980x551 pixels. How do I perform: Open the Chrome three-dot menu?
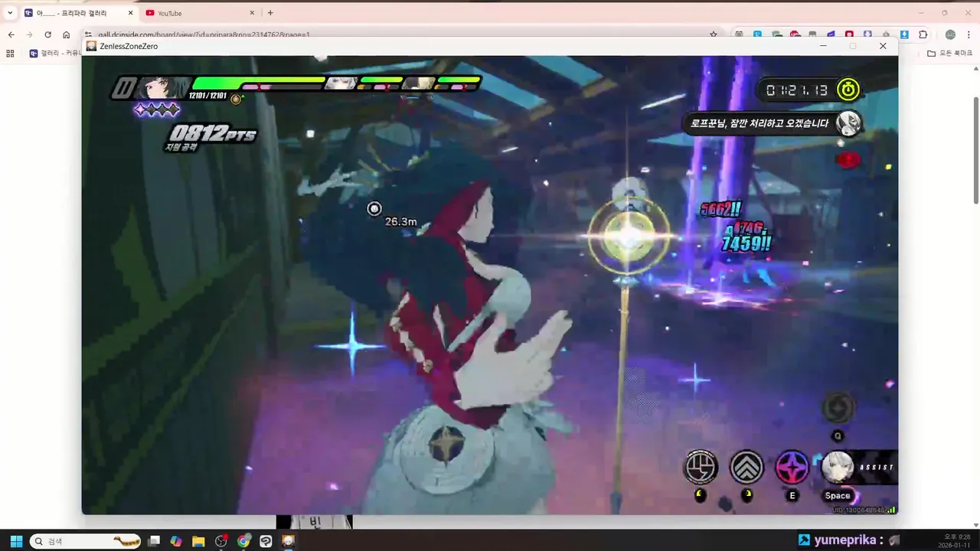tap(969, 34)
